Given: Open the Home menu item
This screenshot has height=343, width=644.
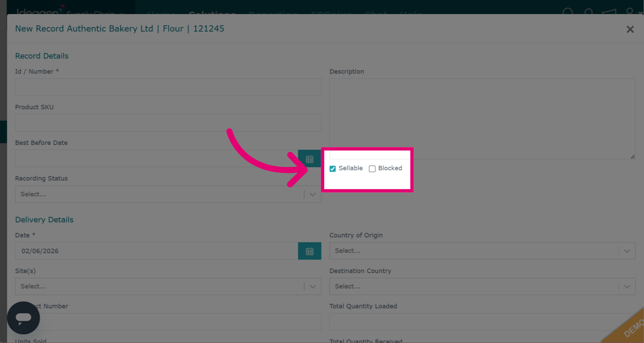Looking at the screenshot, I should click(161, 13).
